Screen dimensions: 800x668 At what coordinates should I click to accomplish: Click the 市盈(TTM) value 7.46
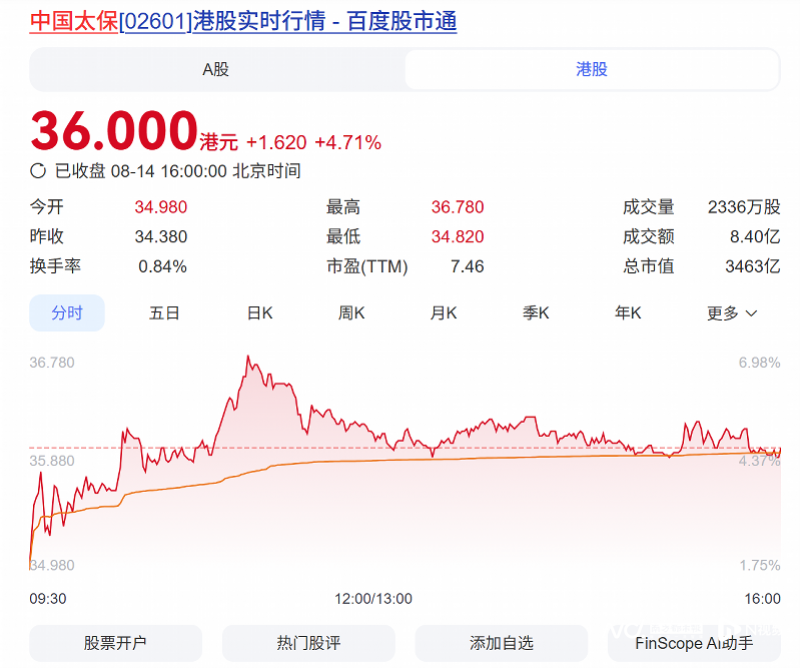click(467, 266)
